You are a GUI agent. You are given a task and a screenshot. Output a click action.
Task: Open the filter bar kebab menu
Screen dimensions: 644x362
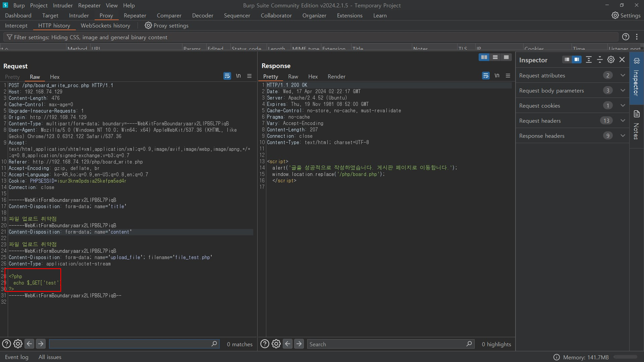pyautogui.click(x=637, y=37)
